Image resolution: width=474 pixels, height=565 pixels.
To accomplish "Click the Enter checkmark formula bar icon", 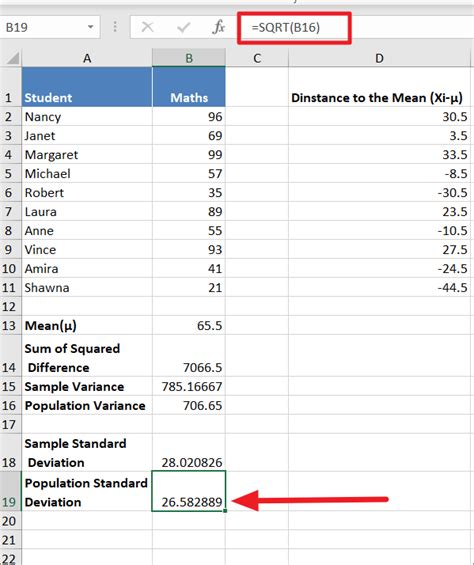I will 183,27.
